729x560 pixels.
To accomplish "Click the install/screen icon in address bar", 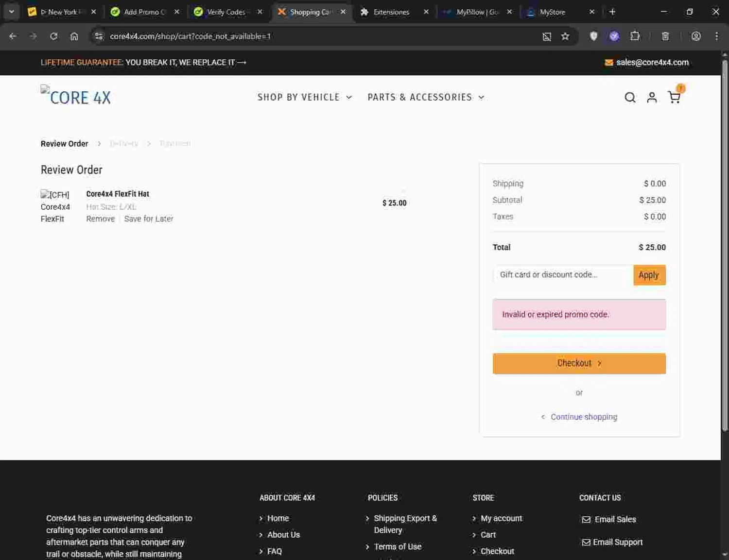I will (547, 36).
